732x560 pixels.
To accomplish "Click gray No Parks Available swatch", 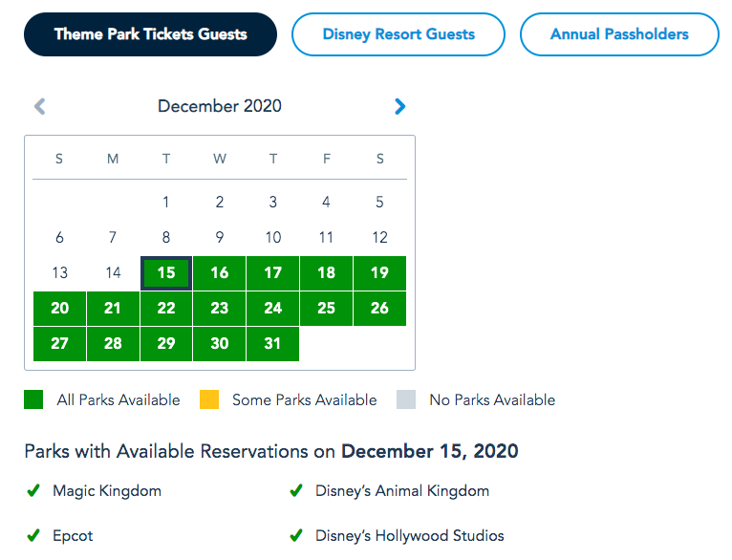I will coord(406,400).
